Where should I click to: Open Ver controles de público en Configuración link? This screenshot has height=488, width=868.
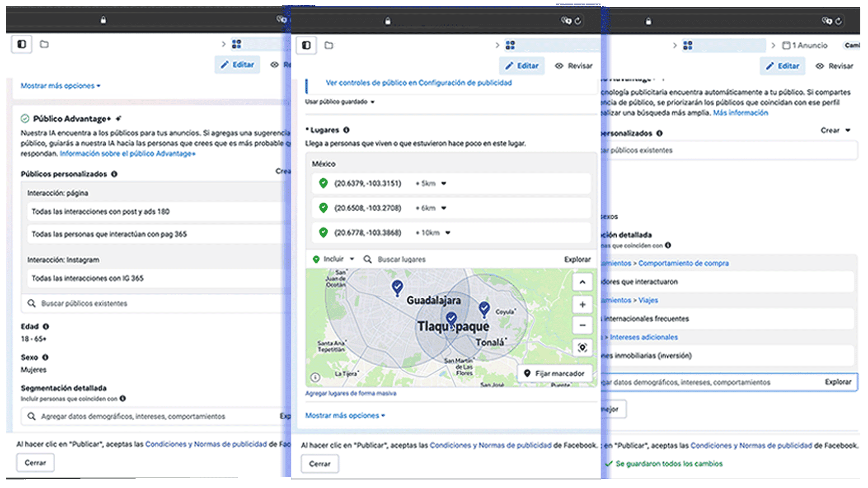pos(419,83)
